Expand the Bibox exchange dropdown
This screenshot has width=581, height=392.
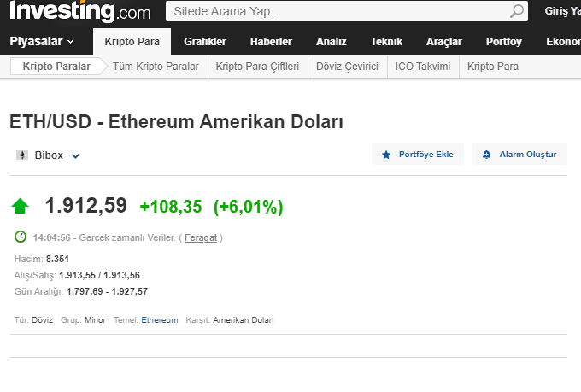click(x=75, y=156)
